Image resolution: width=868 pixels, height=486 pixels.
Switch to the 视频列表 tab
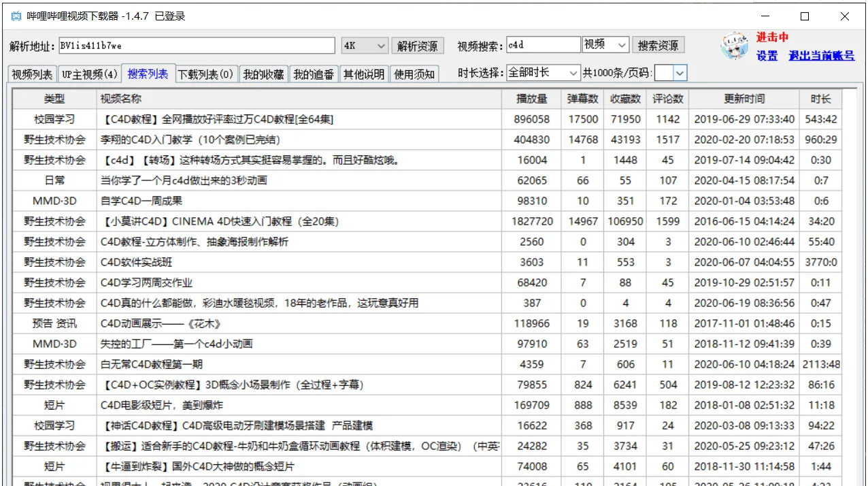point(31,74)
